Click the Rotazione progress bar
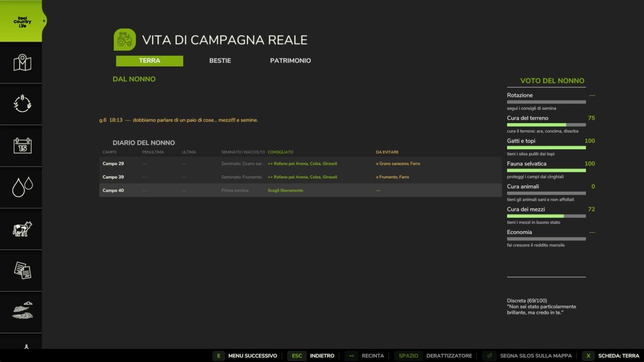Screen dimensions: 644x362 point(546,102)
